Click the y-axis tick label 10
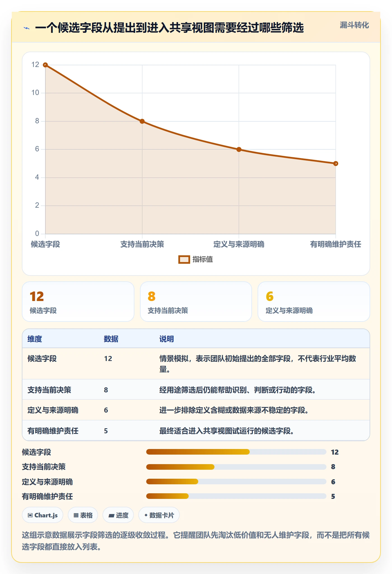 click(35, 93)
